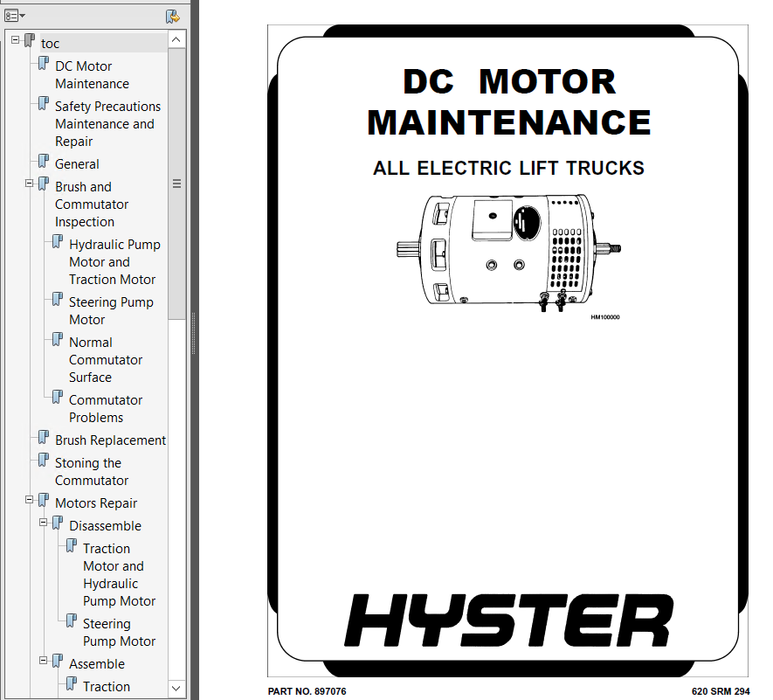
Task: Collapse the toc root bookmark
Action: click(15, 39)
